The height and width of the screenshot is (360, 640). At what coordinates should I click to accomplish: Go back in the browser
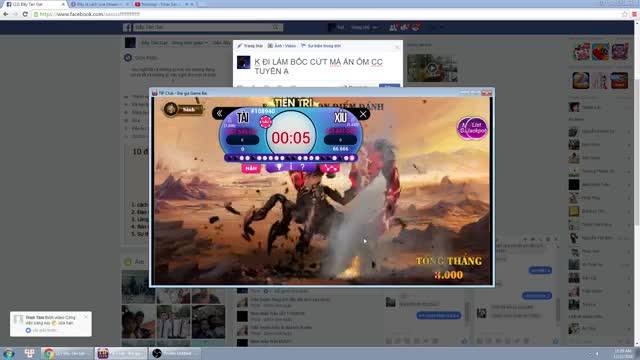pos(5,14)
